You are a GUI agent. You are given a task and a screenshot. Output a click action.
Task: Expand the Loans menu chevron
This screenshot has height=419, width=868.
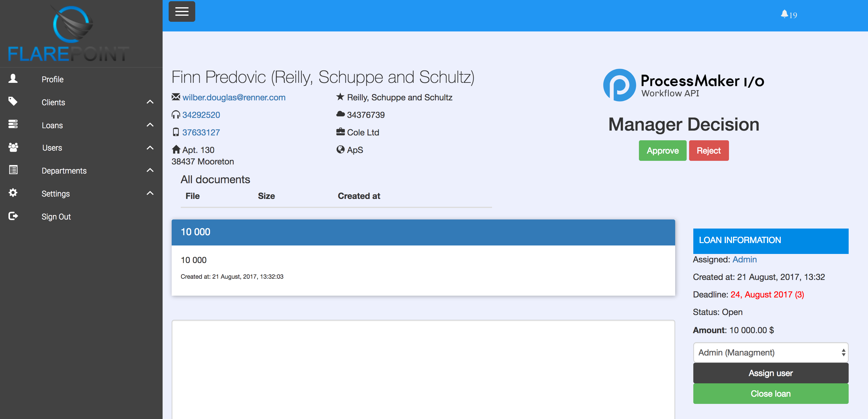coord(150,125)
